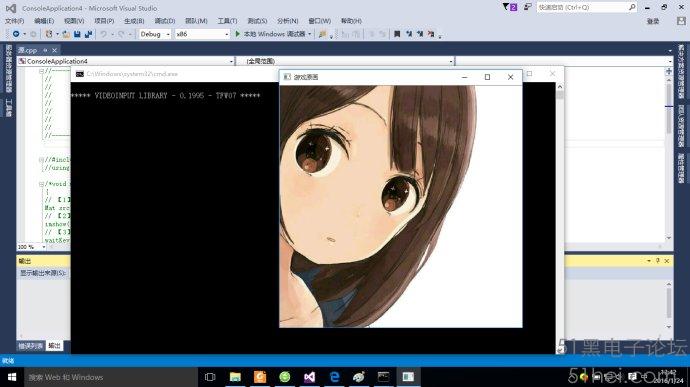This screenshot has width=690, height=387.
Task: Switch to the 错误列表 tab
Action: (x=30, y=346)
